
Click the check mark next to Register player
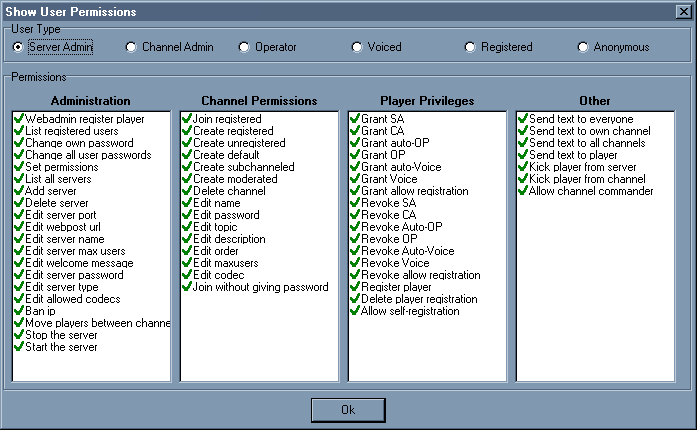[x=355, y=287]
